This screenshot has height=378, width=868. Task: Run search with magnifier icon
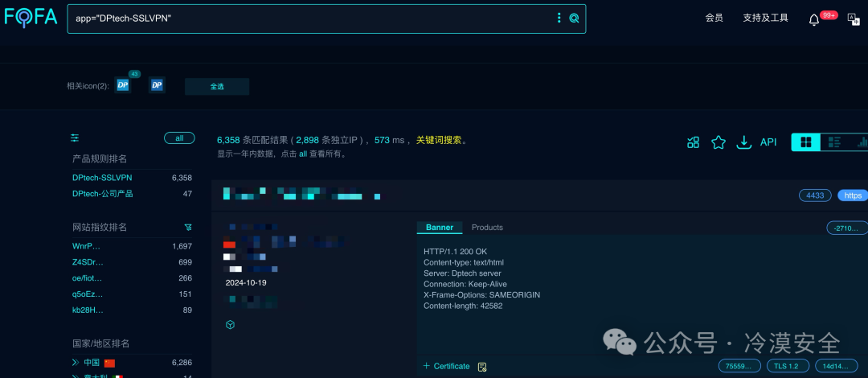pyautogui.click(x=574, y=18)
